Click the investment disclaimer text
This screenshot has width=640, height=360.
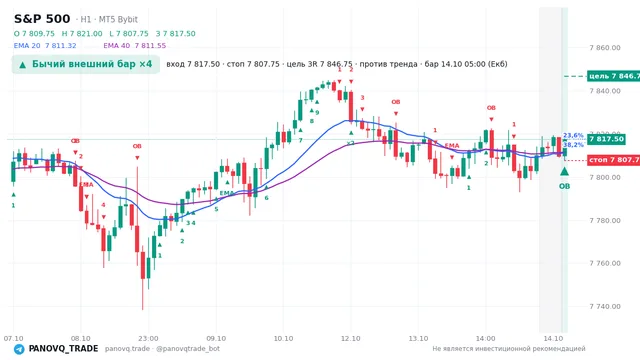(x=509, y=349)
